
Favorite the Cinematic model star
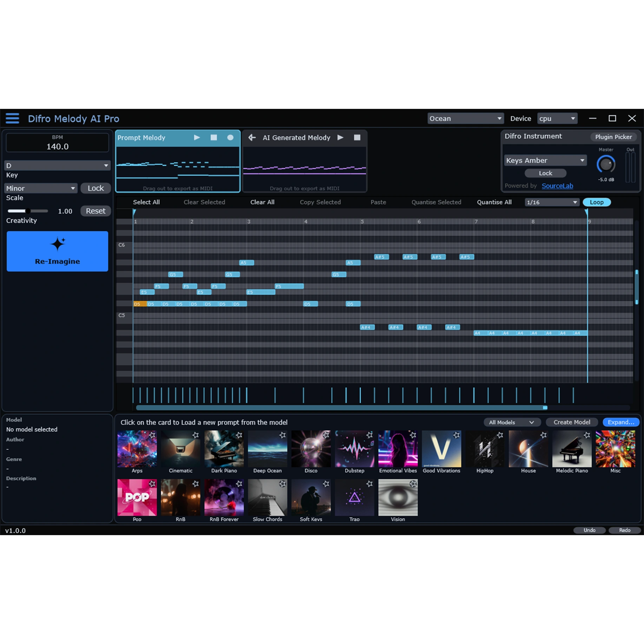196,435
